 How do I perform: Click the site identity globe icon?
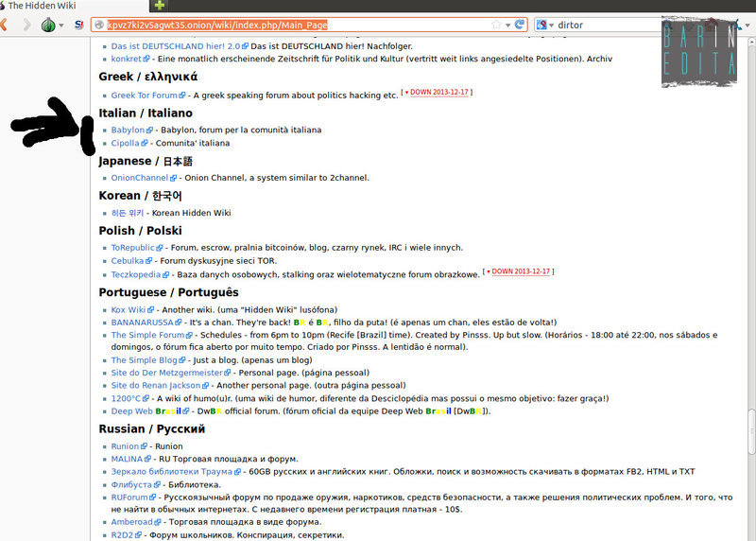click(x=99, y=25)
